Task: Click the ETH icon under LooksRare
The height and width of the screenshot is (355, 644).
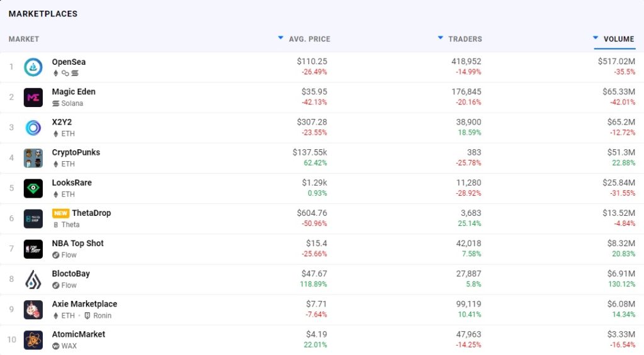Action: pos(56,194)
